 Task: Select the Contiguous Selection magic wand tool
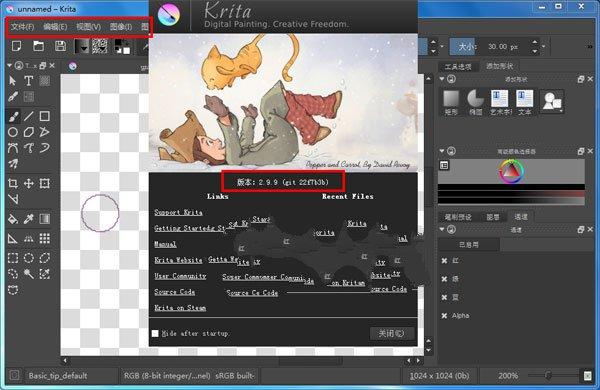click(x=29, y=274)
